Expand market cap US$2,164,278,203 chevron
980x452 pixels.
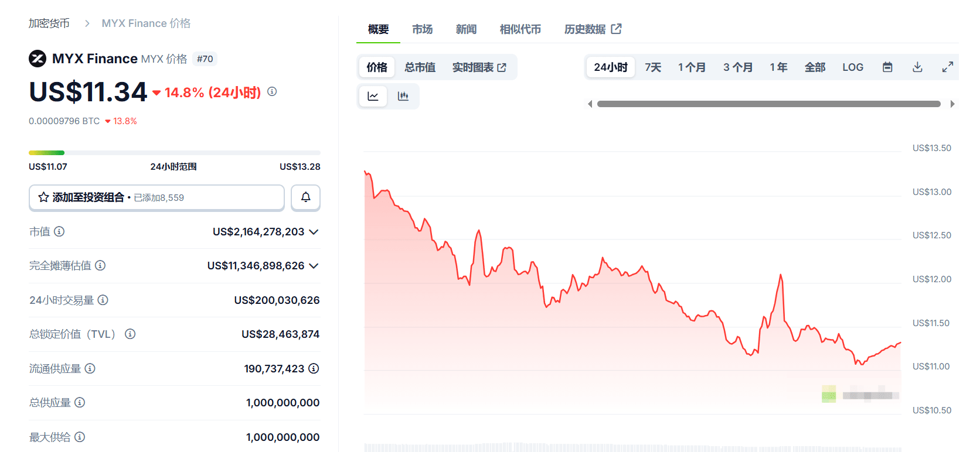pyautogui.click(x=314, y=232)
